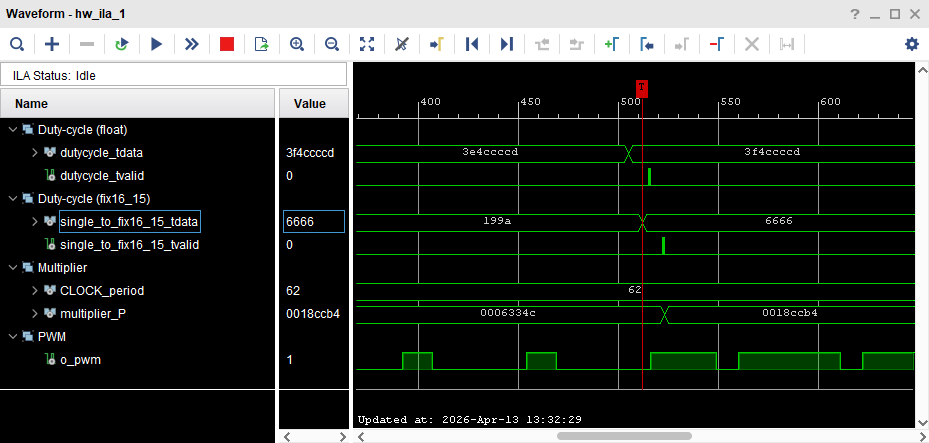
Task: Click the red cursor marker flag
Action: click(x=642, y=88)
